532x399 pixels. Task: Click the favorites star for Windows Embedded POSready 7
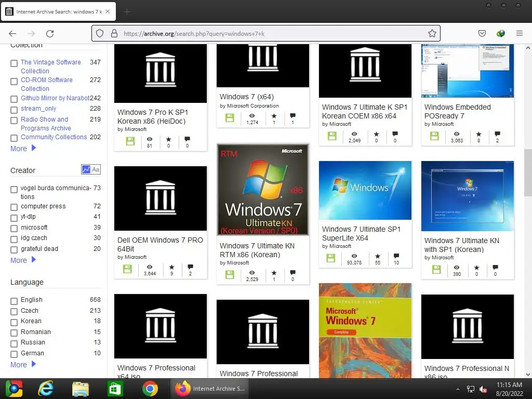pyautogui.click(x=478, y=134)
